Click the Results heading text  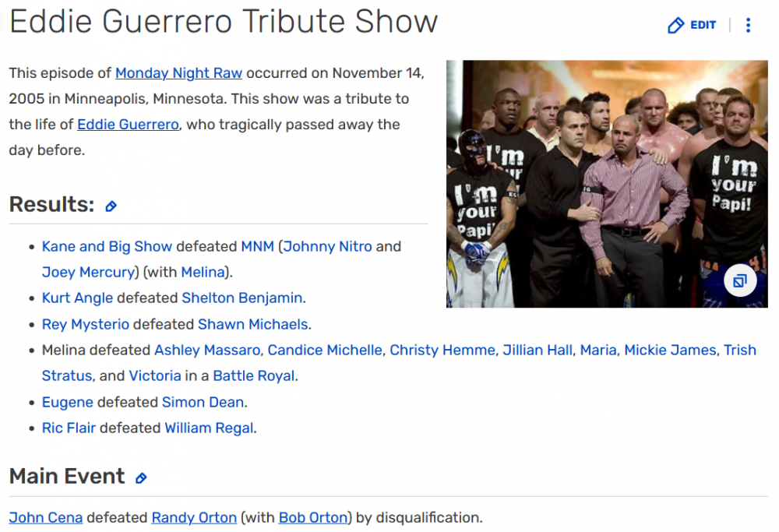(x=51, y=204)
